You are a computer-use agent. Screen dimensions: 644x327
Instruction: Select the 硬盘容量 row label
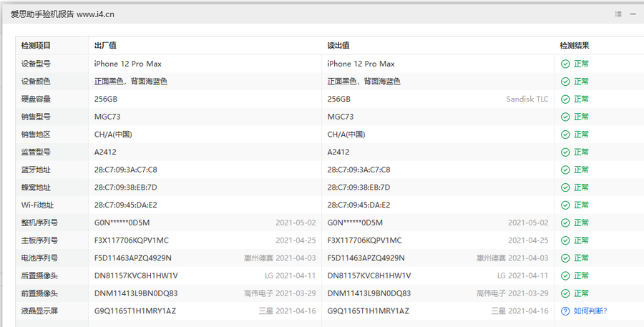pyautogui.click(x=36, y=99)
